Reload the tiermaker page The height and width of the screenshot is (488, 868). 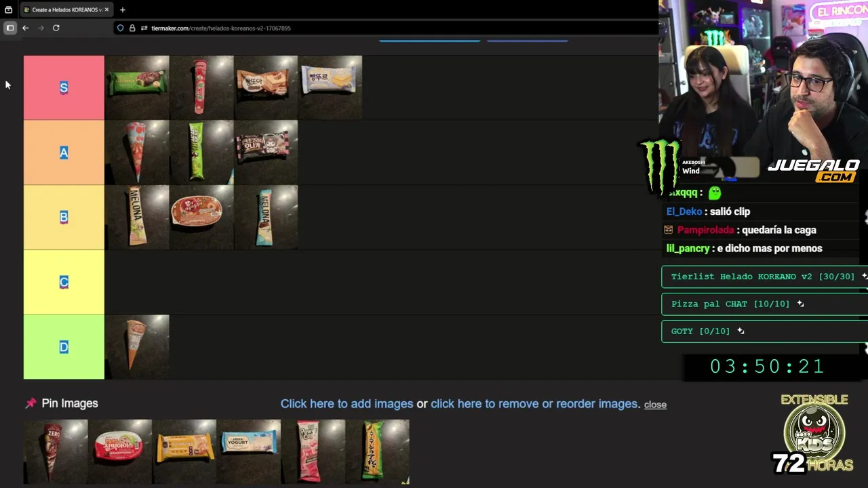coord(56,28)
